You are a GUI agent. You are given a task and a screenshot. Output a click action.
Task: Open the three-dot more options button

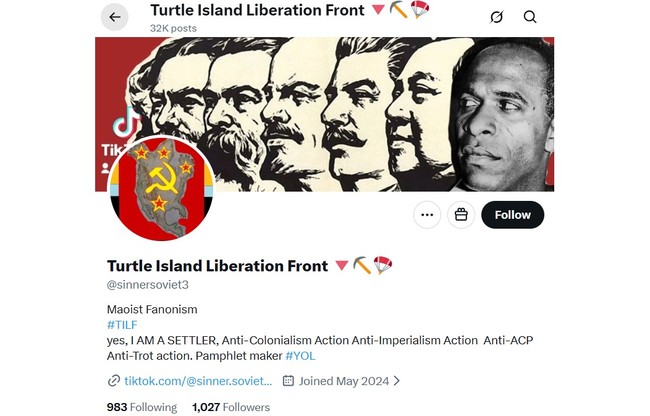click(427, 215)
